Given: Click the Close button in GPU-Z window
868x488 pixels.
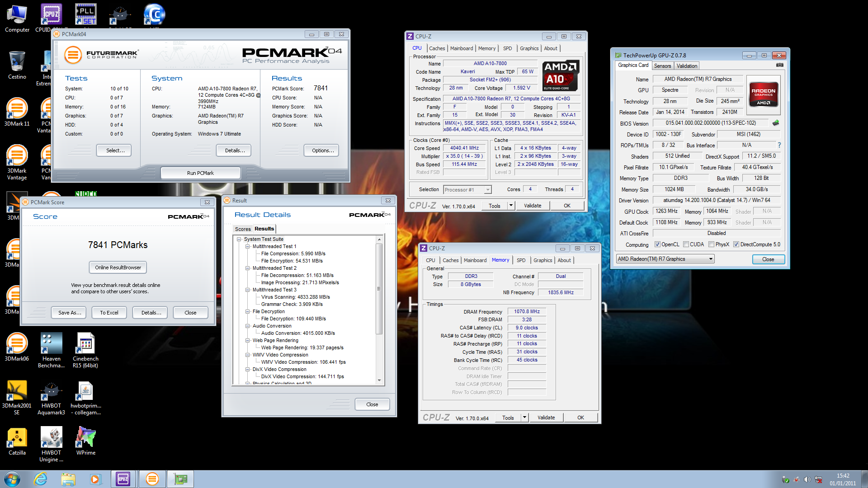Looking at the screenshot, I should 768,259.
